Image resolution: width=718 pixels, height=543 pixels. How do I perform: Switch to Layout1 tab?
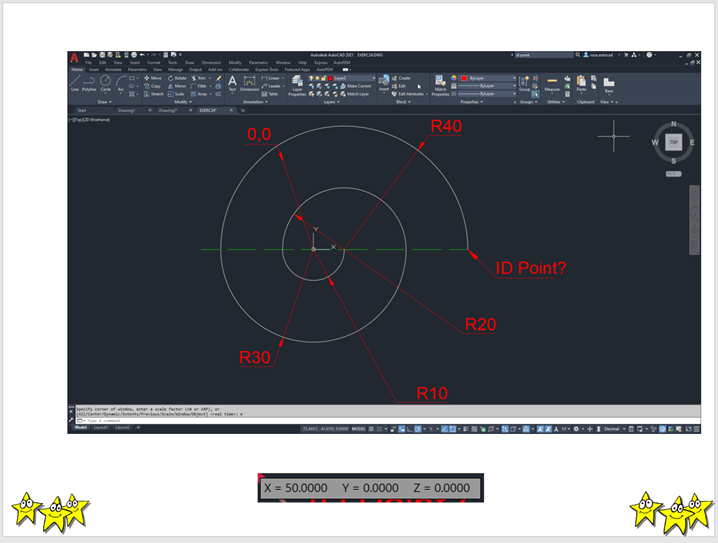coord(101,428)
